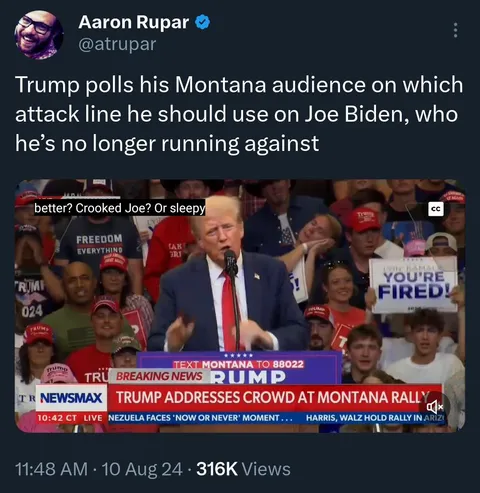Open Aaron Rupar's profile avatar

[39, 35]
